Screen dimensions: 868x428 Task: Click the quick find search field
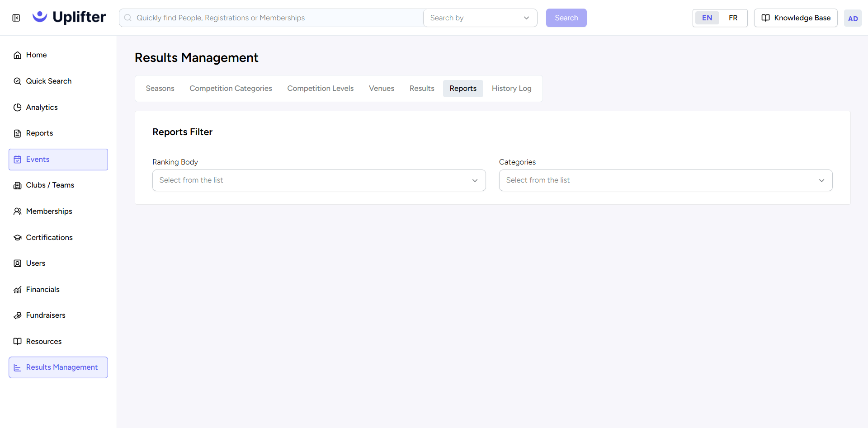click(271, 18)
